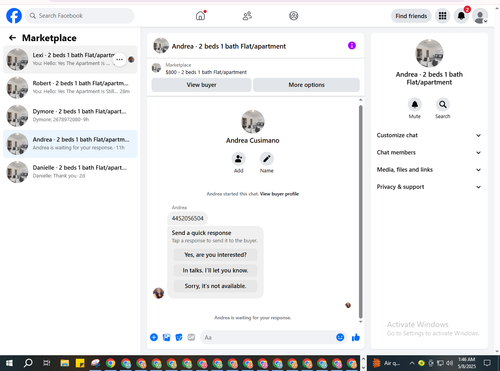Screen dimensions: 500x371
Task: Click the More options button
Action: 306,85
